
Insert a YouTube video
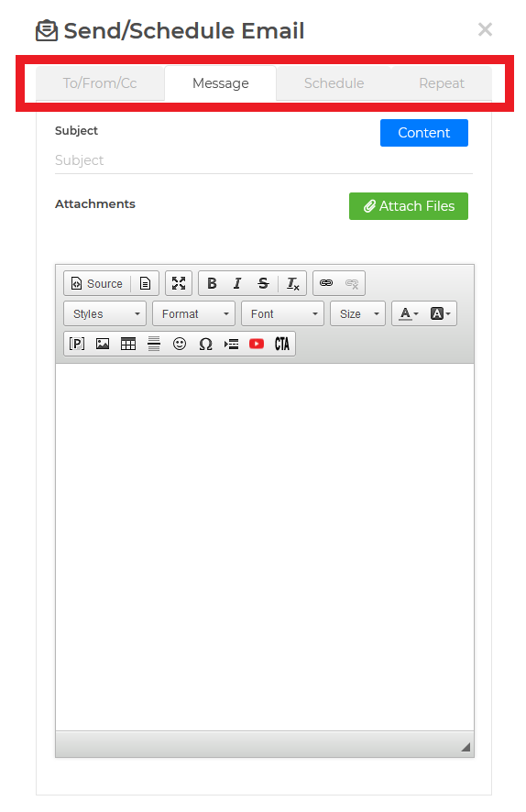257,344
